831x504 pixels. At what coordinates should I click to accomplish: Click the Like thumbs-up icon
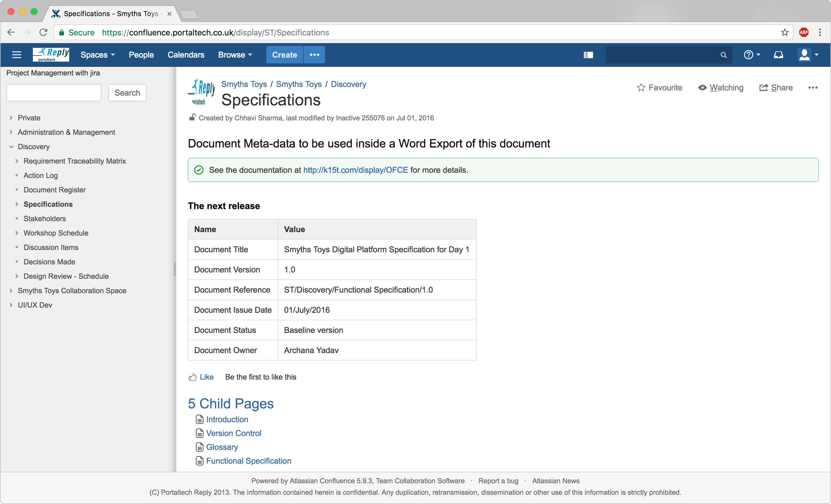click(192, 377)
